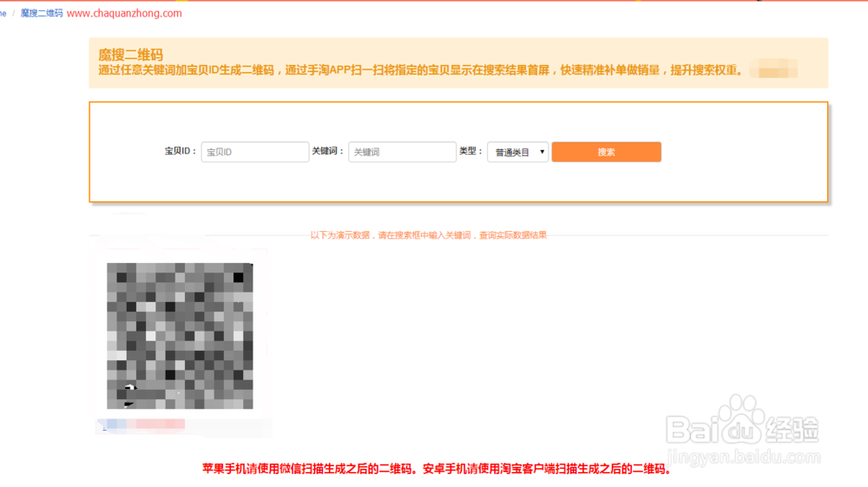Click the 魔搜二维码 banner heading
Viewport: 868px width, 487px height.
[x=131, y=55]
